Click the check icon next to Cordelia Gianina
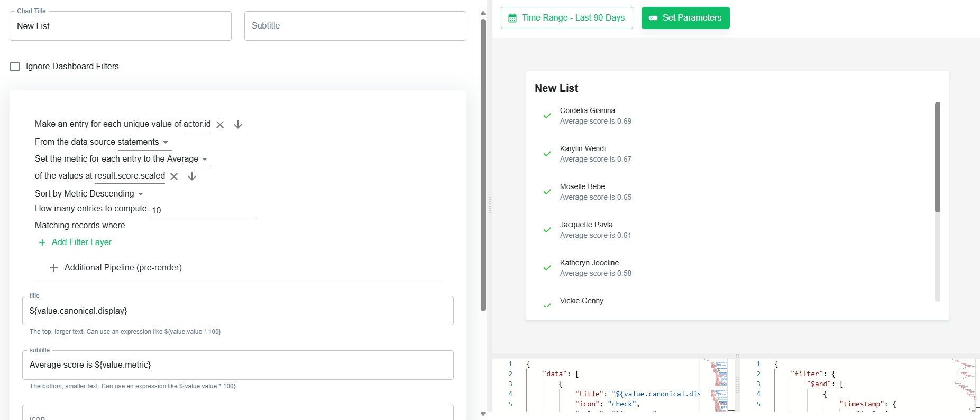The width and height of the screenshot is (980, 420). coord(547,116)
